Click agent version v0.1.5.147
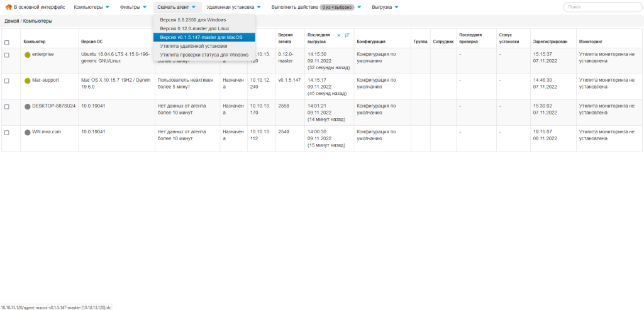The height and width of the screenshot is (310, 644). tap(289, 80)
